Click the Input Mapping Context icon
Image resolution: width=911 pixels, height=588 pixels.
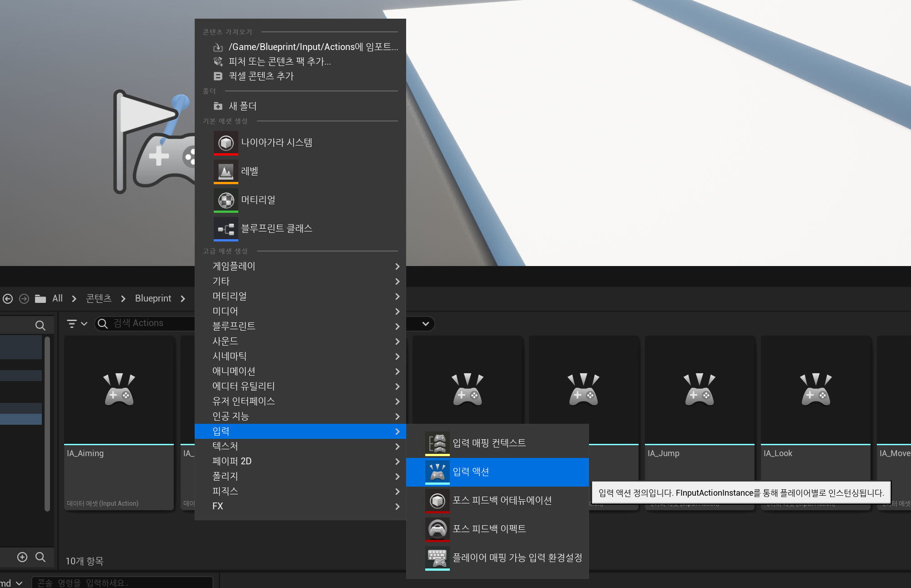click(x=437, y=443)
